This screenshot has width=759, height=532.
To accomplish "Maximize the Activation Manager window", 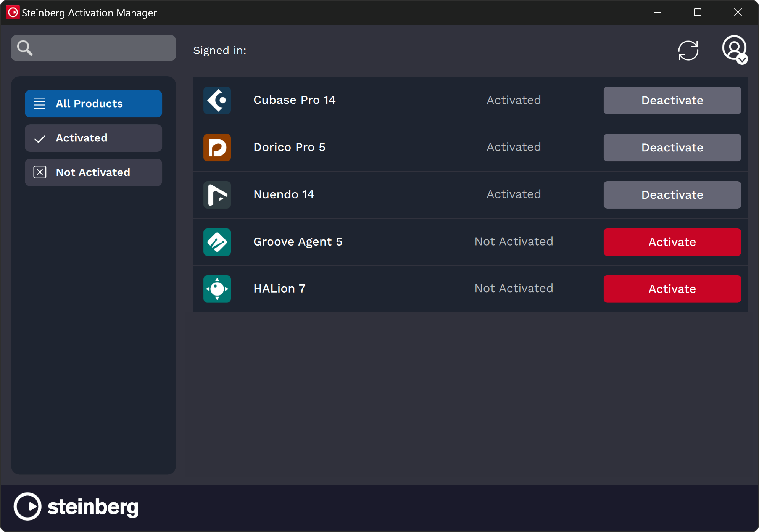I will (x=698, y=13).
